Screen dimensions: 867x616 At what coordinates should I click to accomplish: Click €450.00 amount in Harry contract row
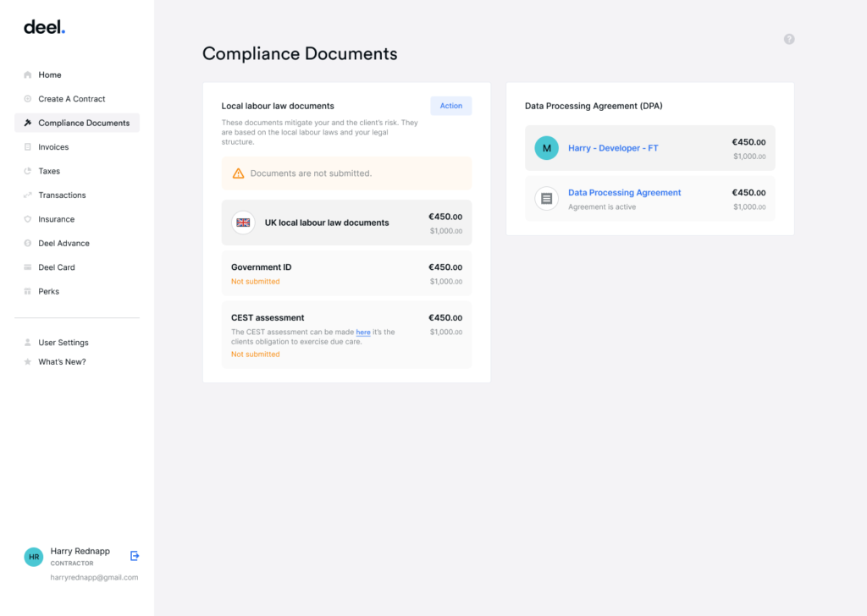coord(748,142)
